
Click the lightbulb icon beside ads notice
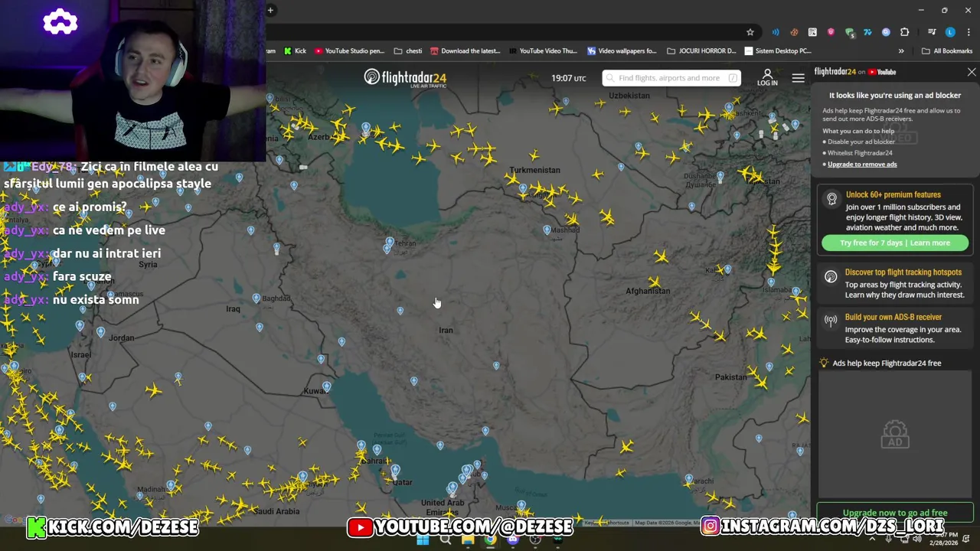point(824,363)
